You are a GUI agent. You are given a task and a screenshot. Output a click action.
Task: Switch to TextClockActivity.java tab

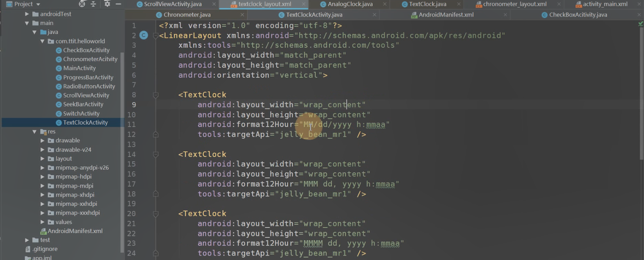[x=309, y=15]
